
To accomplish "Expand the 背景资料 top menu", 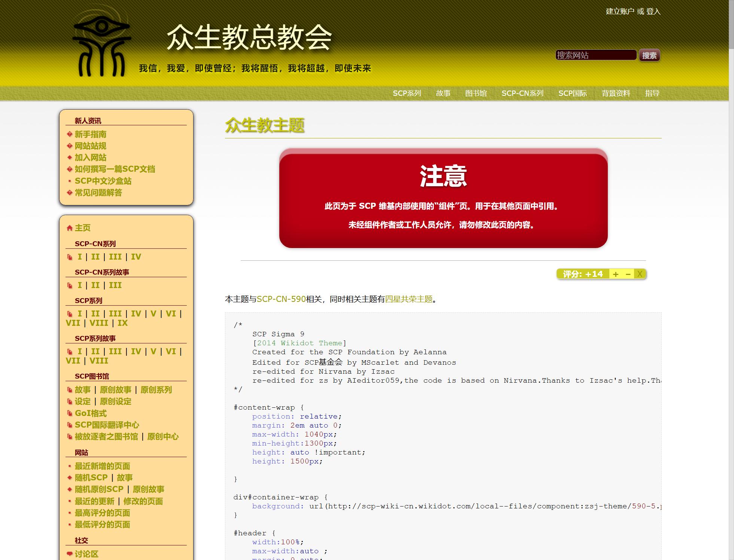I will pos(616,93).
